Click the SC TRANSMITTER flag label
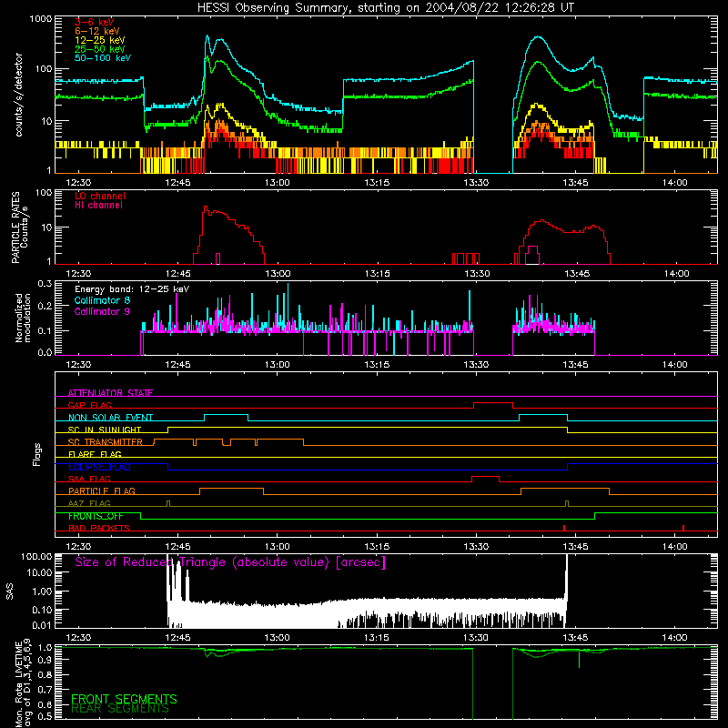The width and height of the screenshot is (728, 728). click(x=106, y=442)
